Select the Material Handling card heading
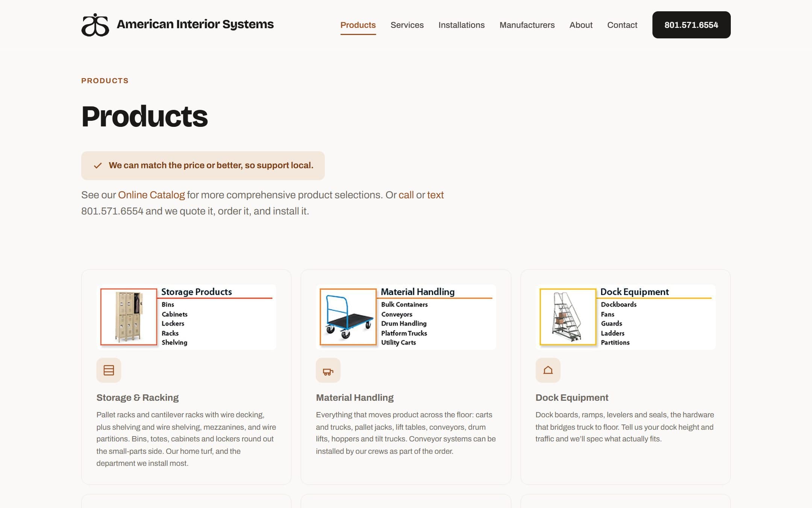Viewport: 812px width, 508px height. 355,398
